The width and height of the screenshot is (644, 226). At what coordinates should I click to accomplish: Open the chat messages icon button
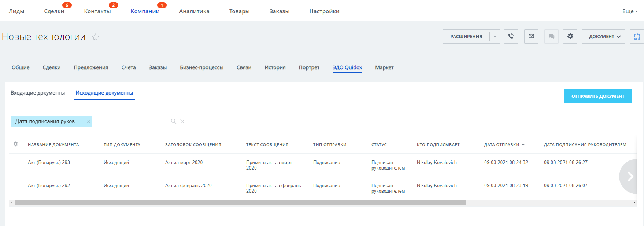pos(551,36)
